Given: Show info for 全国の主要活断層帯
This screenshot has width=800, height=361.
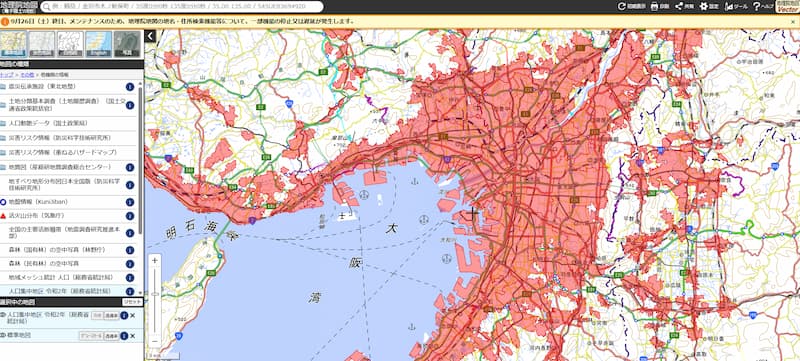Looking at the screenshot, I should click(x=130, y=233).
